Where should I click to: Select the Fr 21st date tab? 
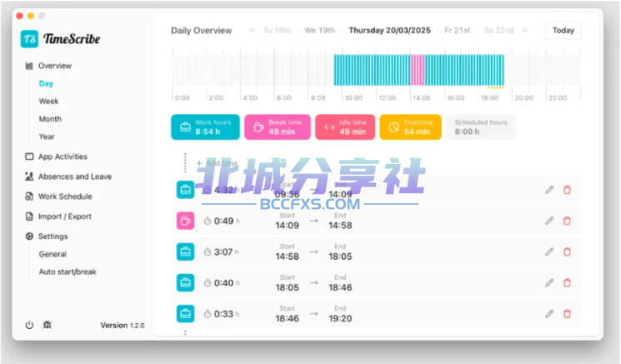click(457, 31)
